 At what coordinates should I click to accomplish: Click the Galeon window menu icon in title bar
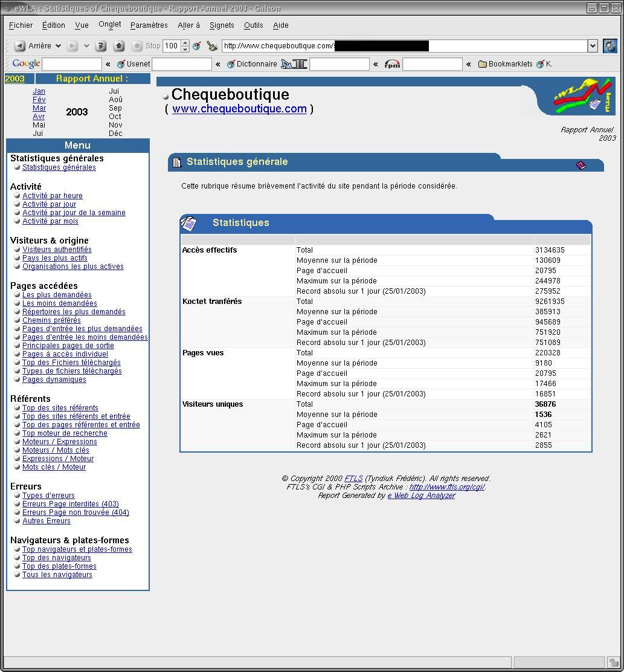pos(7,8)
